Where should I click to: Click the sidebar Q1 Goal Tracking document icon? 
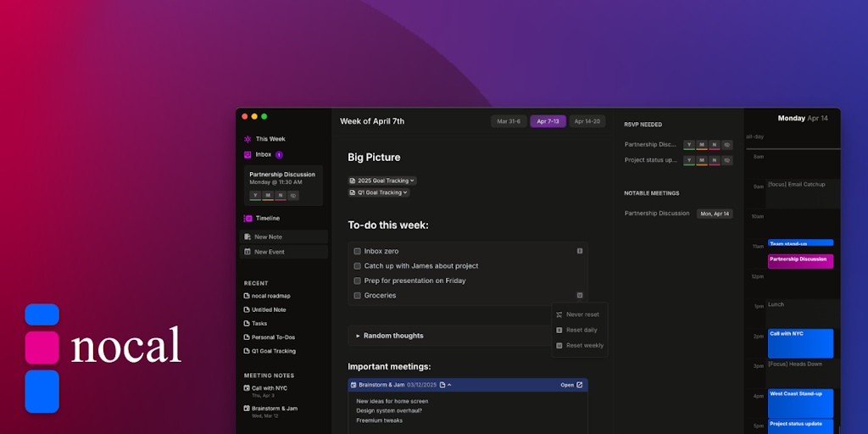pos(247,351)
